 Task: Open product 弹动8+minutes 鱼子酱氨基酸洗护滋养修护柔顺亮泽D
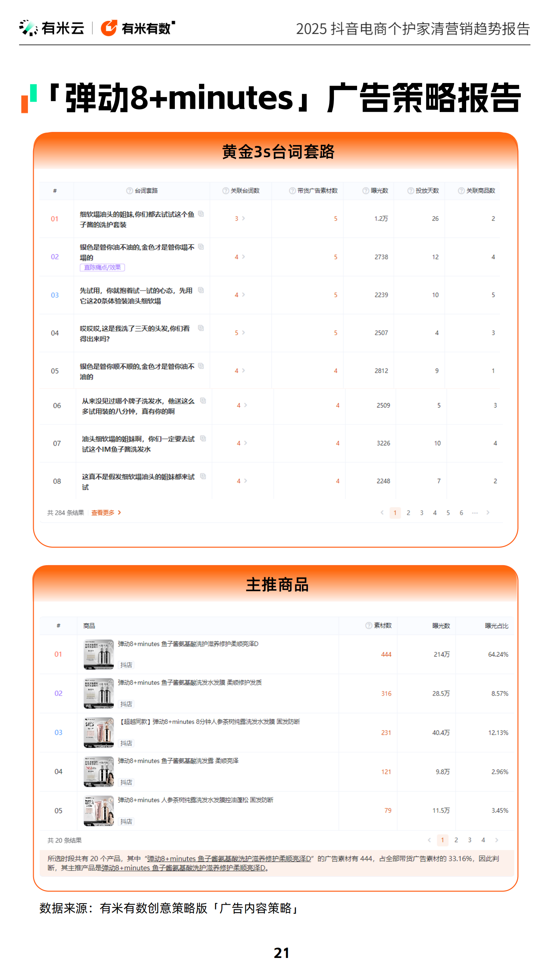click(x=188, y=644)
